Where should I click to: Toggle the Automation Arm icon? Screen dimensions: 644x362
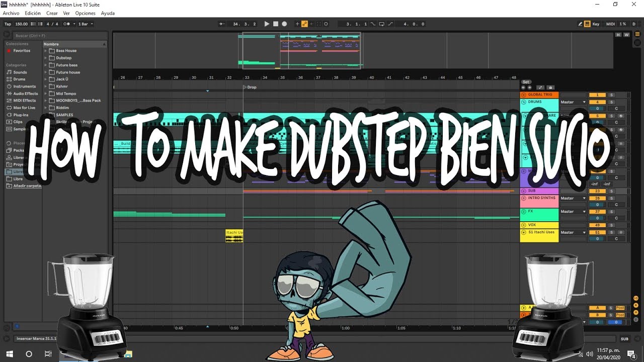pos(304,24)
